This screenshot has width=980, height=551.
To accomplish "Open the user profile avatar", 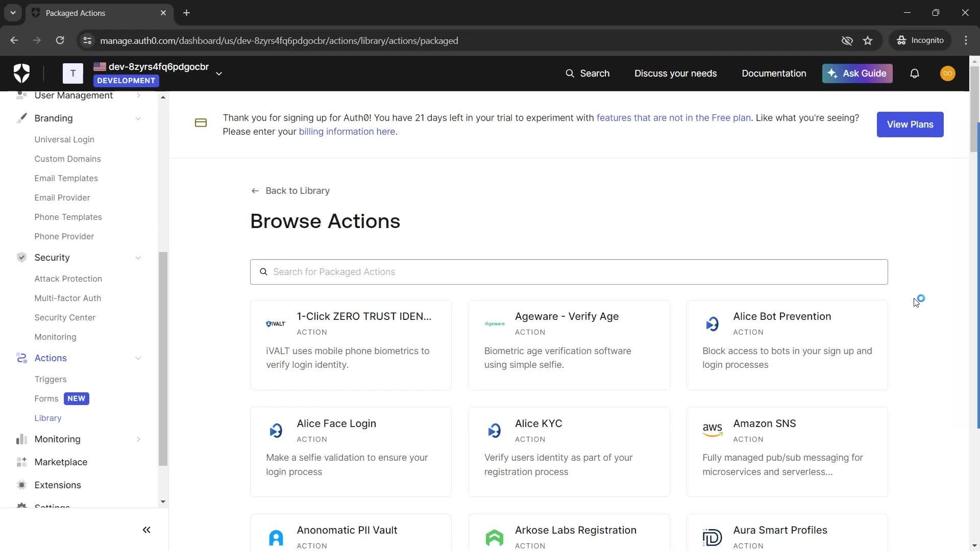I will coord(947,73).
